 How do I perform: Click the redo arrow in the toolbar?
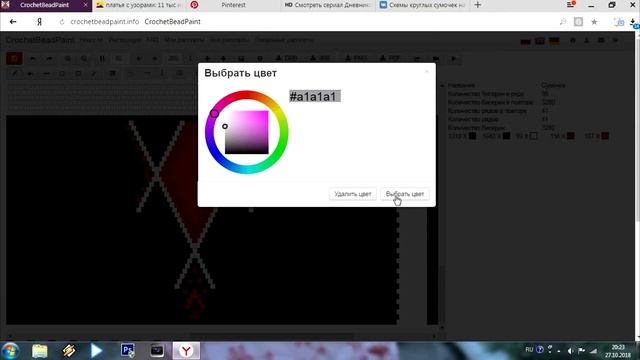[x=49, y=59]
